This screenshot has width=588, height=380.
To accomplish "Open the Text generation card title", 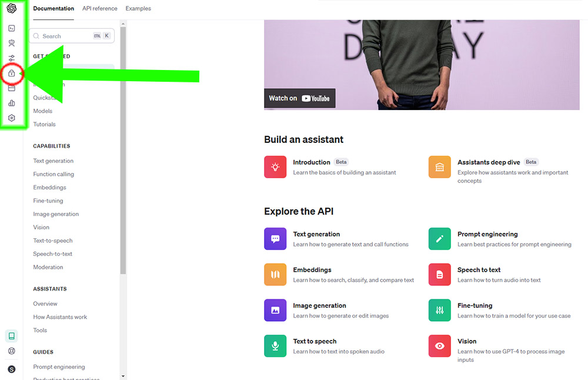I will 316,234.
